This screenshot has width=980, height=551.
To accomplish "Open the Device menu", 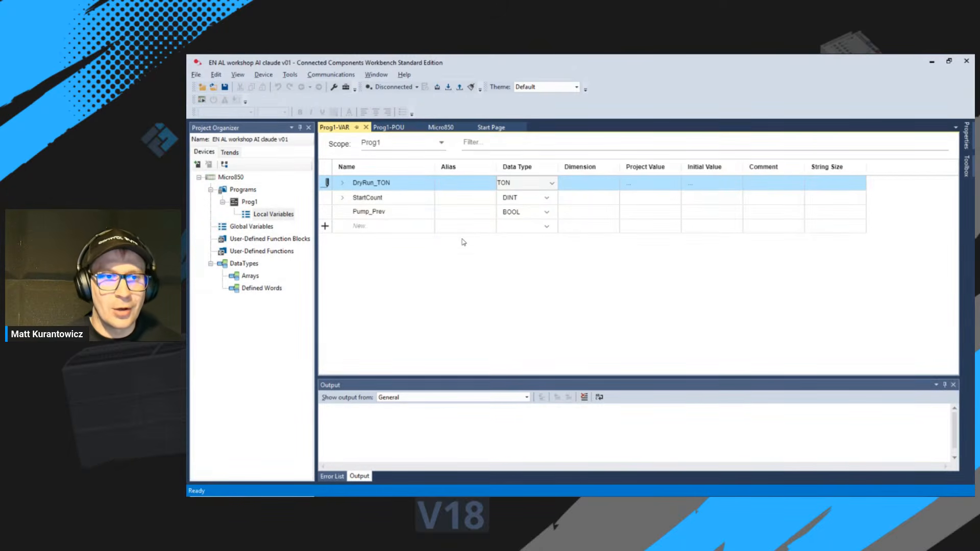I will (x=263, y=74).
